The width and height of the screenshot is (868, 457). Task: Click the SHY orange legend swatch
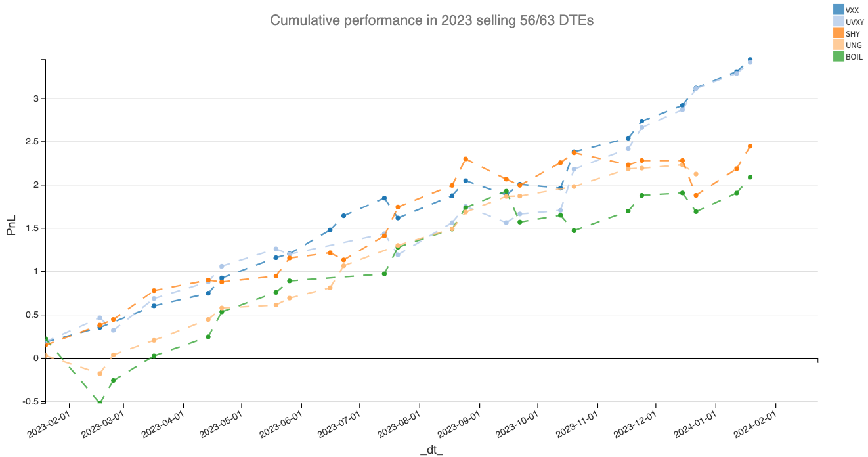[838, 33]
